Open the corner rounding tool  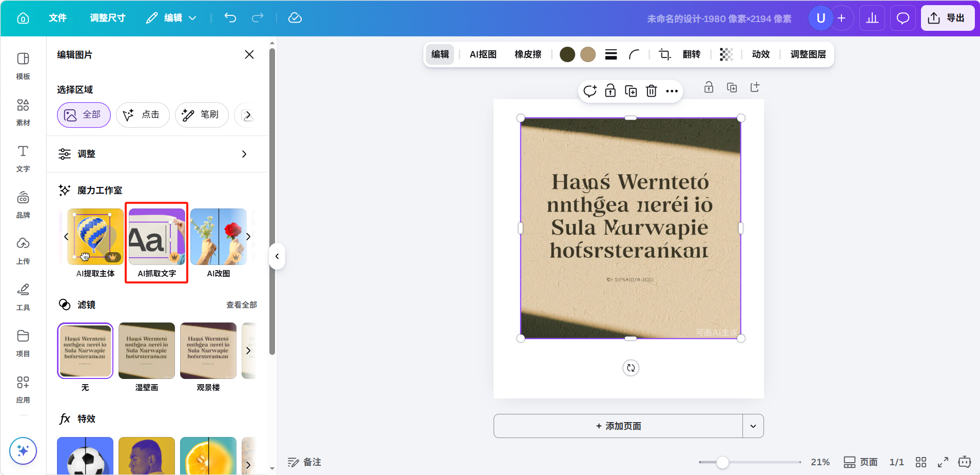tap(634, 54)
